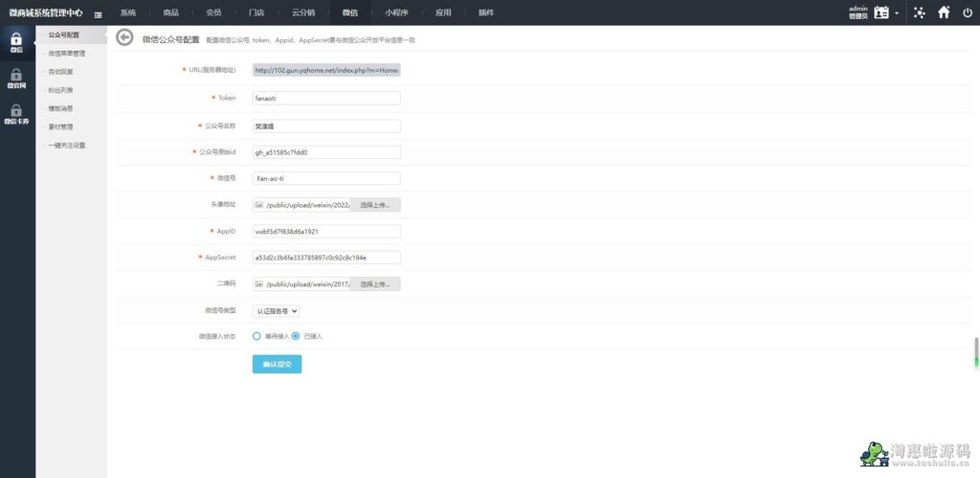
Task: Select the 等待接入 radio button
Action: [256, 336]
